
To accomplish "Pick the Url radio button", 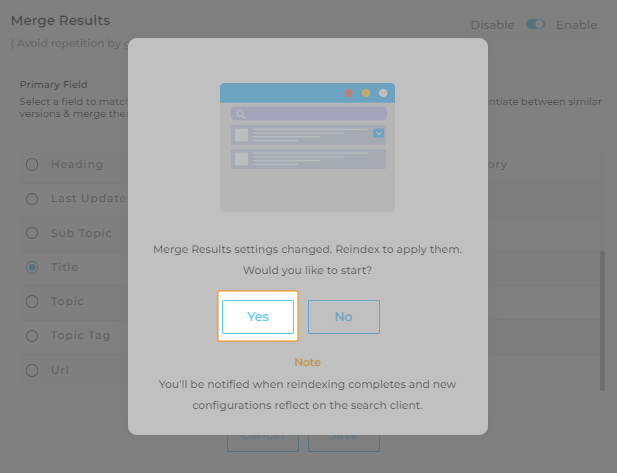I will (x=32, y=370).
